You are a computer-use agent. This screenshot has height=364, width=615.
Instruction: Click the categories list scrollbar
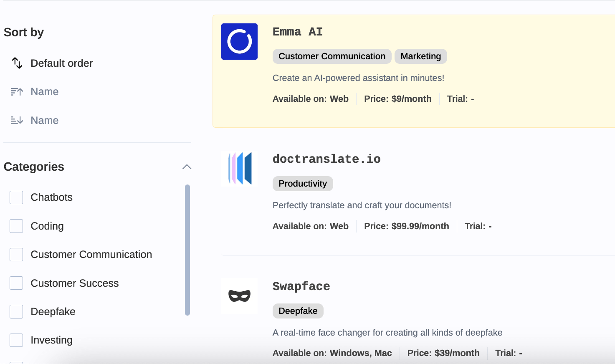pyautogui.click(x=187, y=250)
